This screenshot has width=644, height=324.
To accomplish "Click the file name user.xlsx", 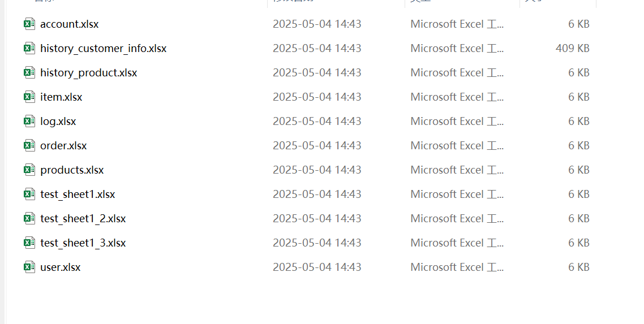I will click(61, 267).
